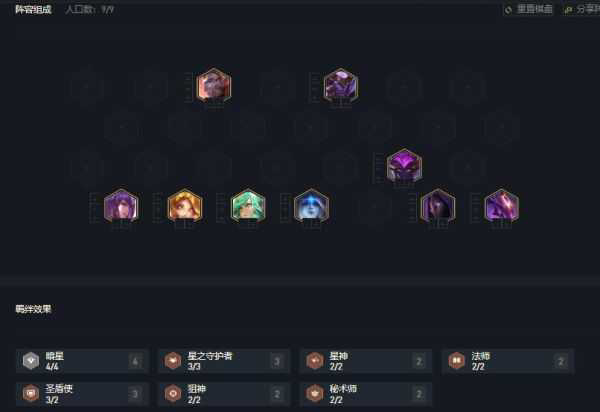Pick the purple armored champion in top row
600x412 pixels.
tap(341, 85)
